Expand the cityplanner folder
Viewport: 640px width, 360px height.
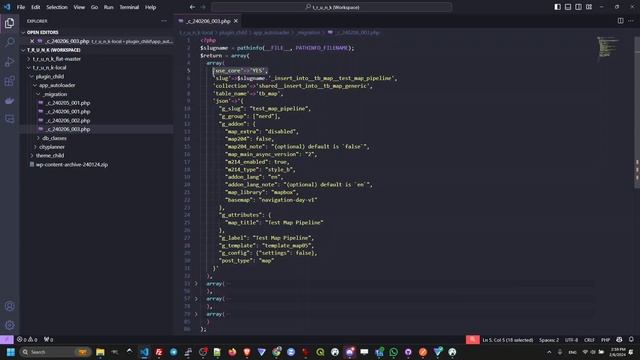pyautogui.click(x=35, y=147)
